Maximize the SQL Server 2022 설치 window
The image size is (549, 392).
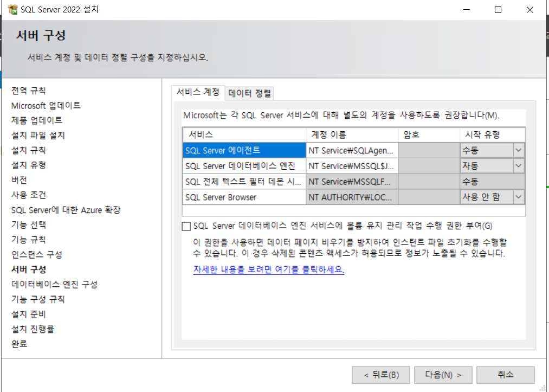498,9
